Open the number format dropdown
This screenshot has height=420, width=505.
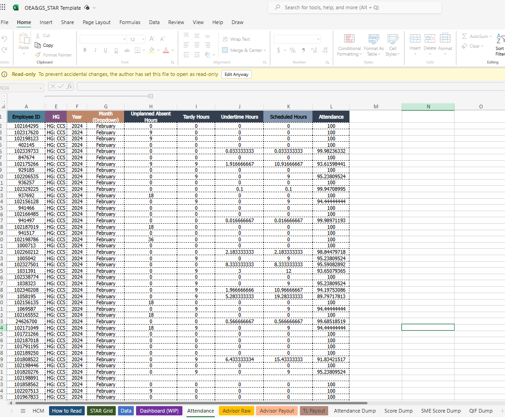pos(318,39)
